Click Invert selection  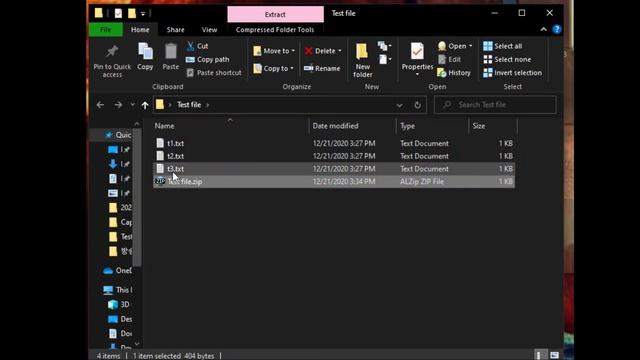pos(513,73)
